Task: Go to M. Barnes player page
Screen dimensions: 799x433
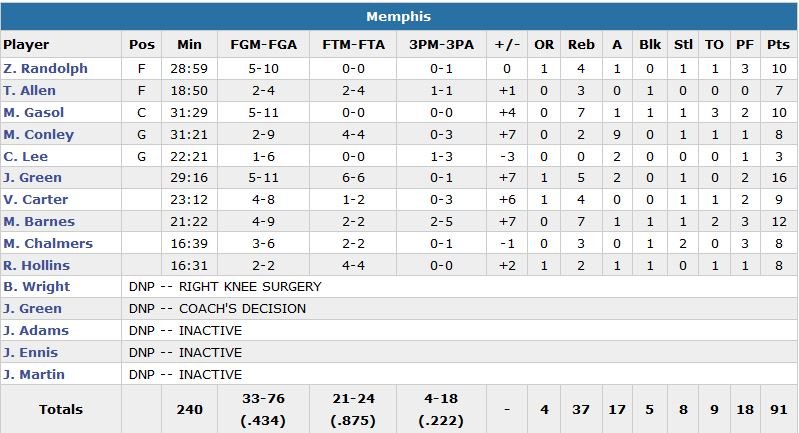Action: pyautogui.click(x=39, y=222)
